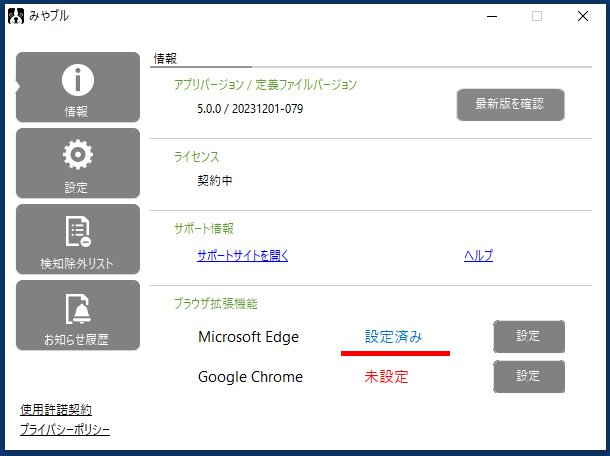Click the 設定済み status for Edge
This screenshot has width=610, height=456.
[393, 337]
